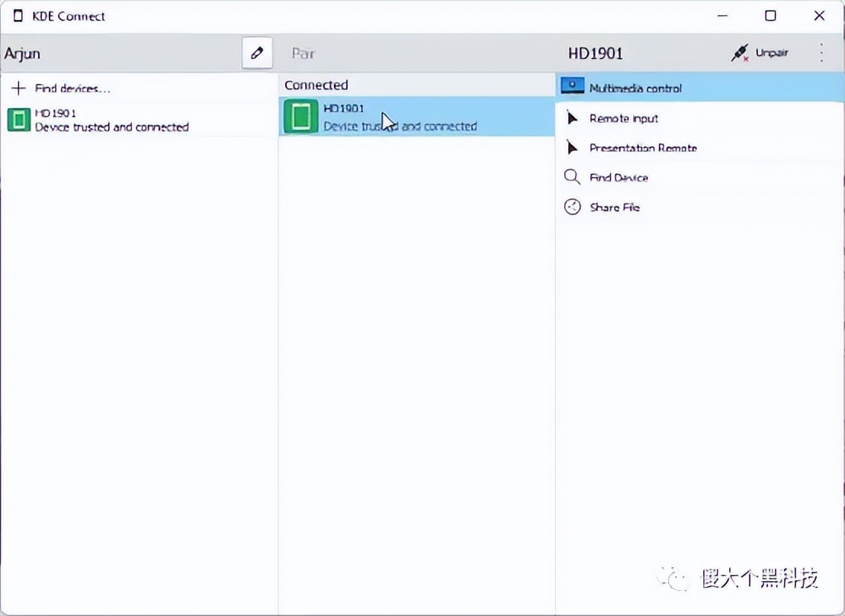Open Remote input option

(x=624, y=118)
